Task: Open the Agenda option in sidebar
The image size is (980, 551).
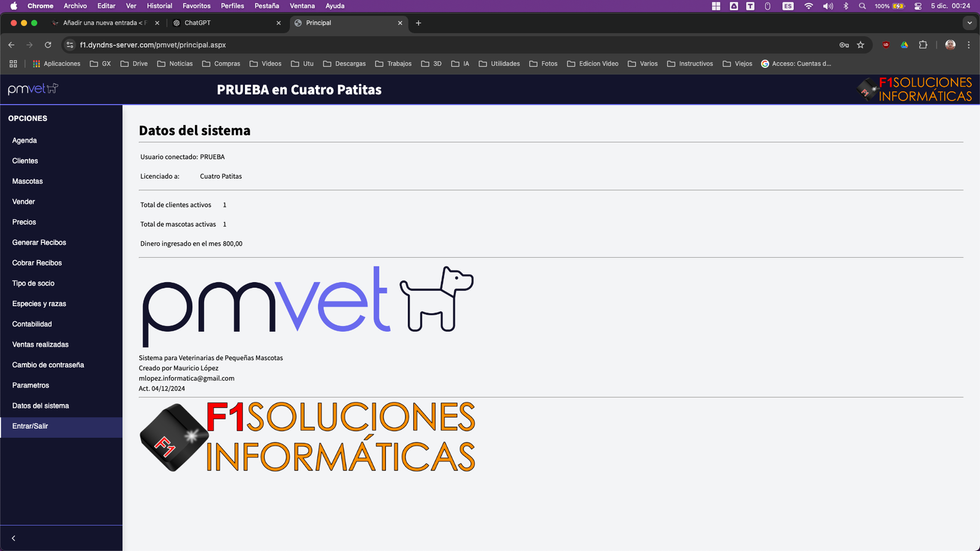Action: coord(24,140)
